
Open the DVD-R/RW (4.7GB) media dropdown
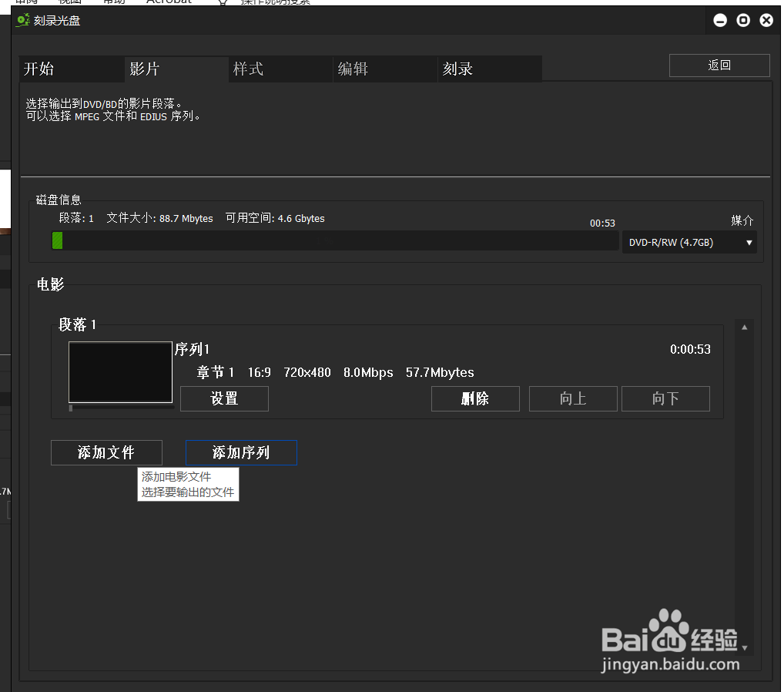tap(689, 242)
